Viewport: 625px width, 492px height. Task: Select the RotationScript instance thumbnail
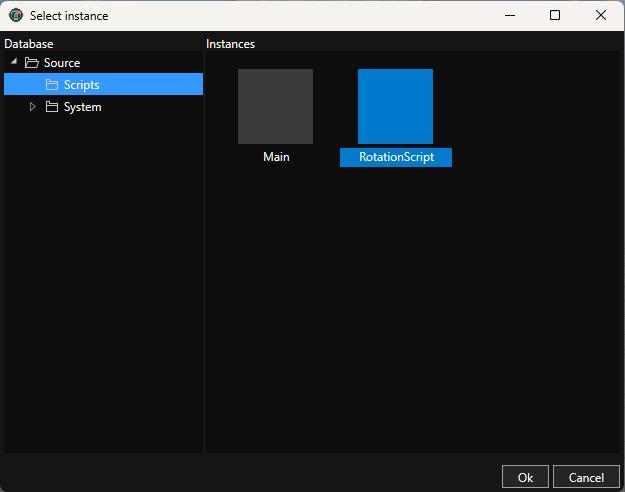pos(395,106)
